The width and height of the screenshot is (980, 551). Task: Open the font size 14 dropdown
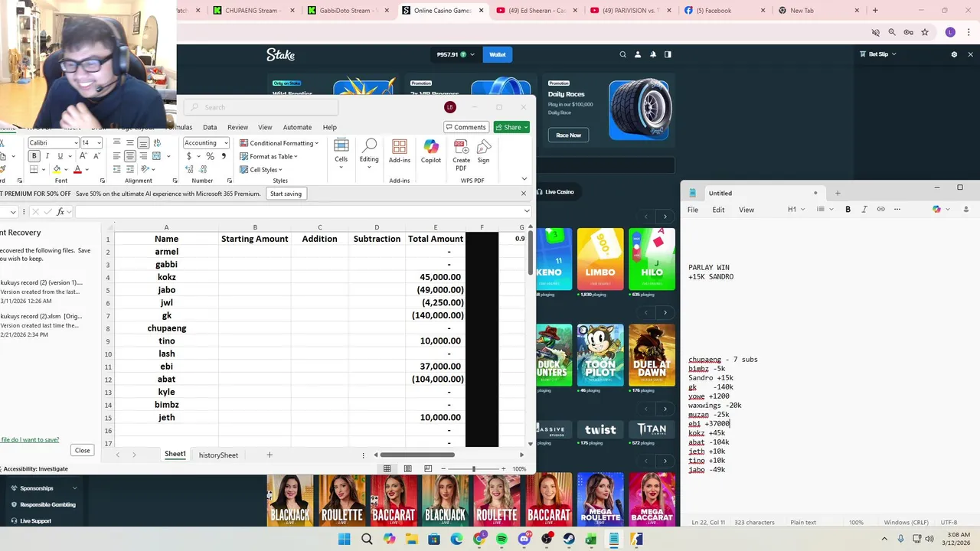[98, 143]
